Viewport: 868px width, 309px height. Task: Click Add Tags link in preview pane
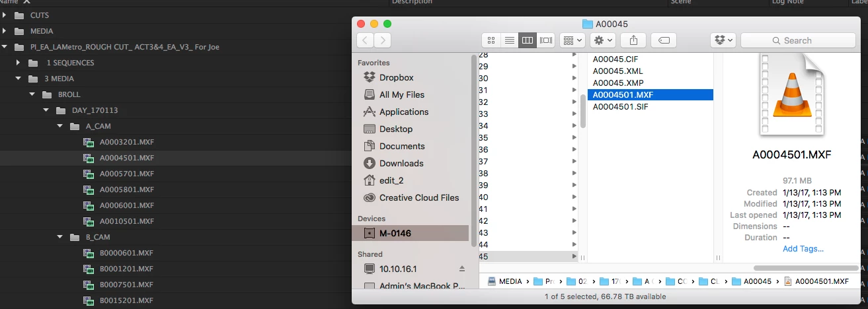tap(803, 249)
